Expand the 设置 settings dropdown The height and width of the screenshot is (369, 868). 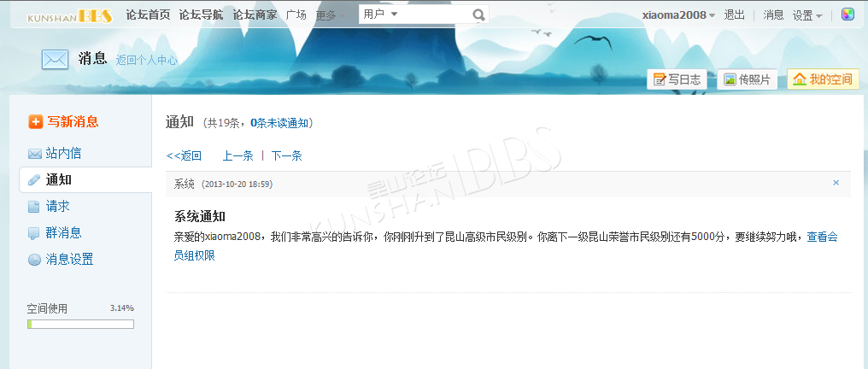(807, 15)
